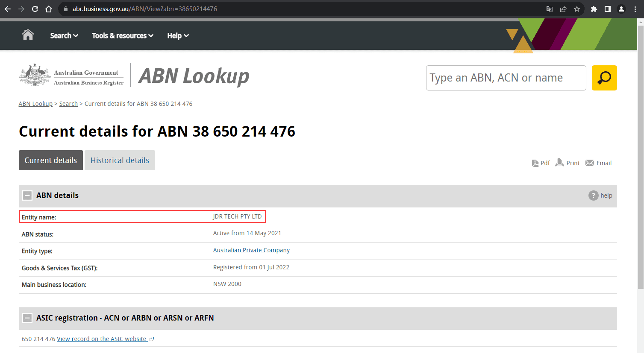Toggle the browser side panel icon

pos(608,9)
